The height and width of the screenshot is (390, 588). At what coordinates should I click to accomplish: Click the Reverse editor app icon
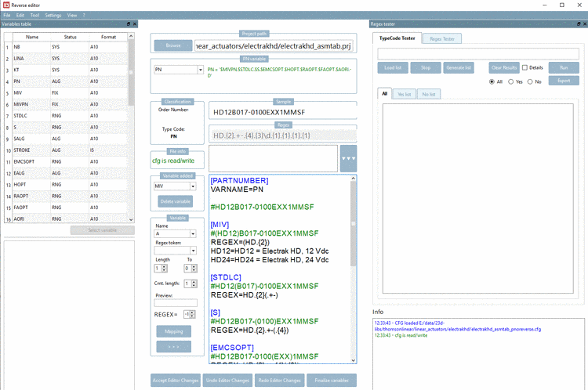click(6, 5)
